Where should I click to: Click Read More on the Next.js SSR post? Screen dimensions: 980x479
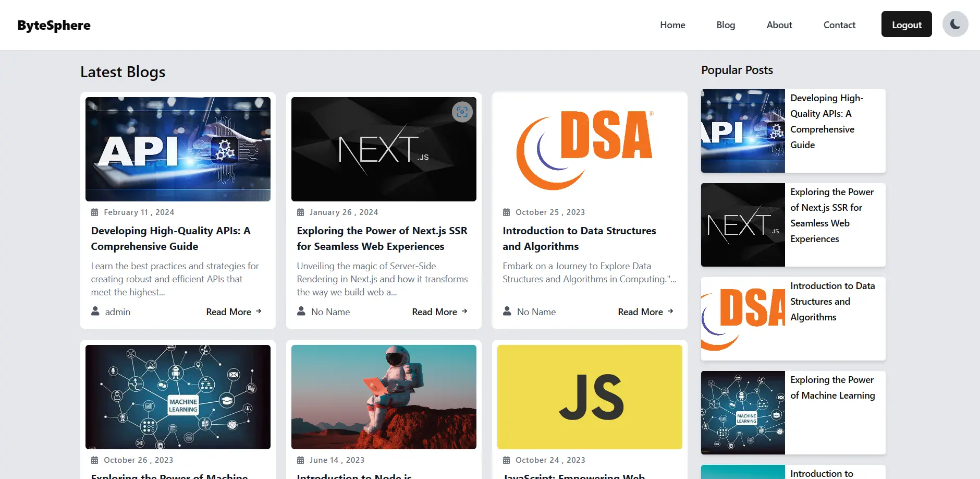434,312
